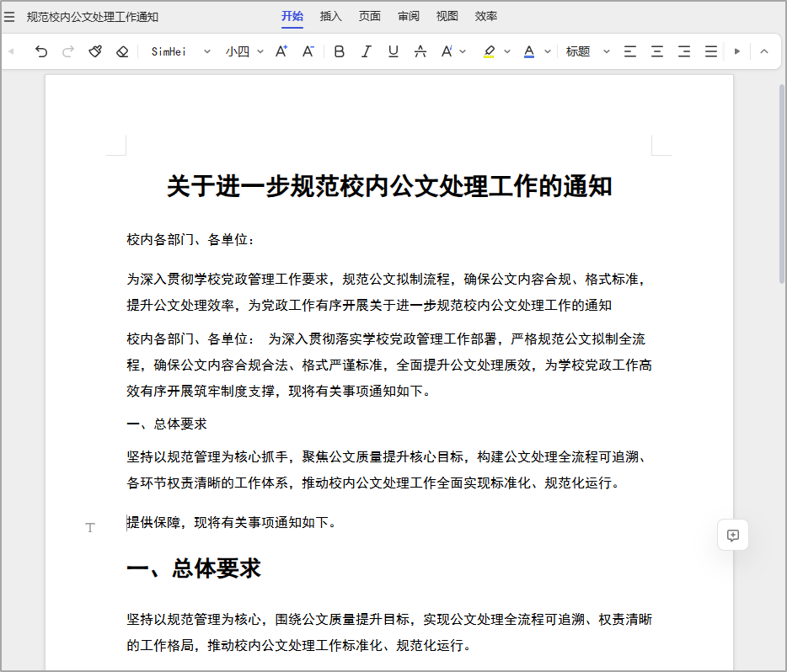Switch to the 插入 ribbon tab
Screen dimensions: 787x672
point(330,16)
